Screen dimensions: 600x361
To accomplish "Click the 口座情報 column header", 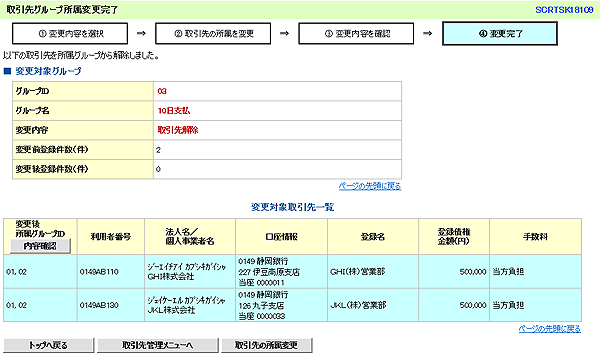I will coord(281,237).
